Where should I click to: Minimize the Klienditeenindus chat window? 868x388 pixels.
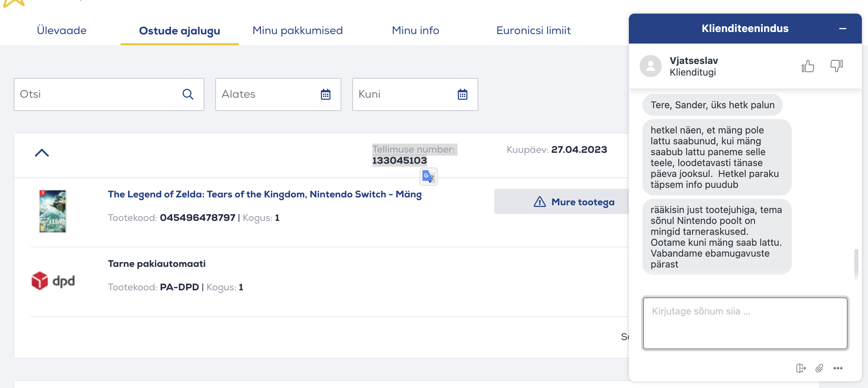pyautogui.click(x=843, y=29)
